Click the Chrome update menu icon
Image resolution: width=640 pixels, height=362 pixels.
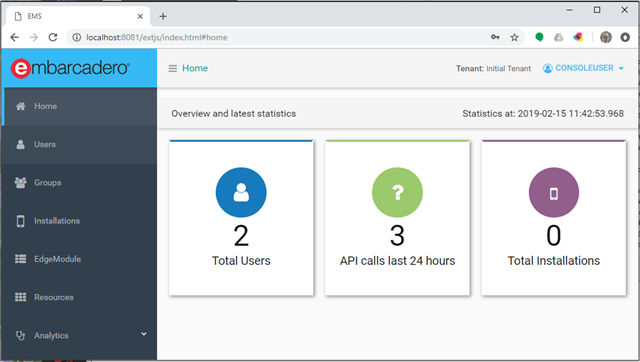point(625,38)
